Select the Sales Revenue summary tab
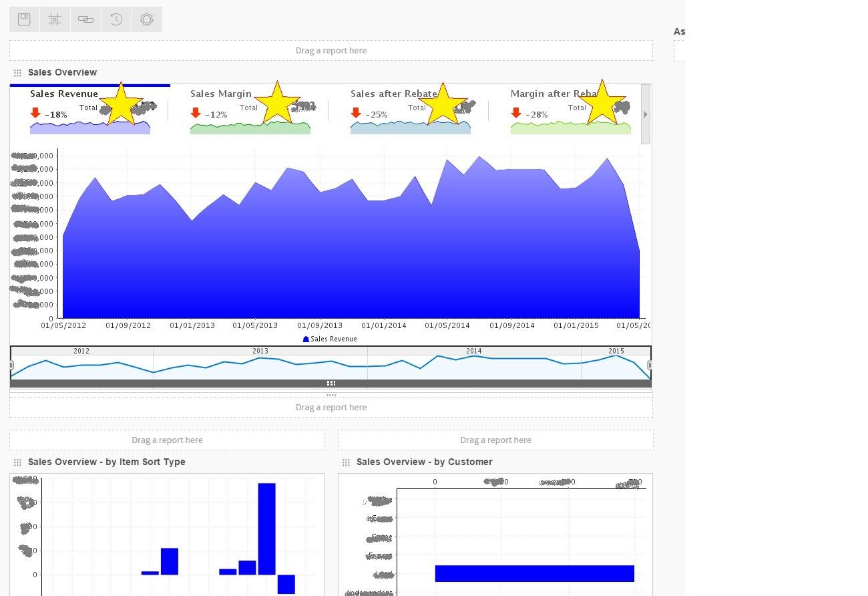The height and width of the screenshot is (596, 868). (x=90, y=110)
